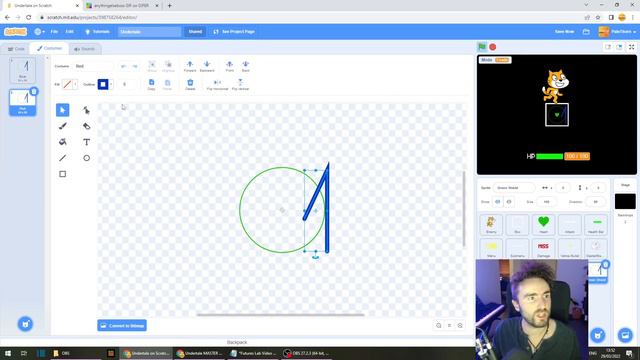Click the Outline color swatch

pyautogui.click(x=103, y=84)
